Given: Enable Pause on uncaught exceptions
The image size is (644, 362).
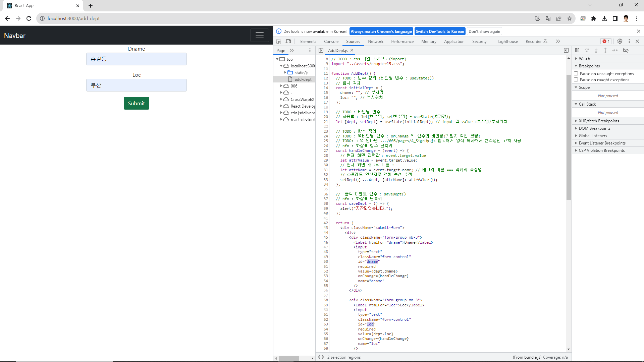Looking at the screenshot, I should (x=576, y=73).
